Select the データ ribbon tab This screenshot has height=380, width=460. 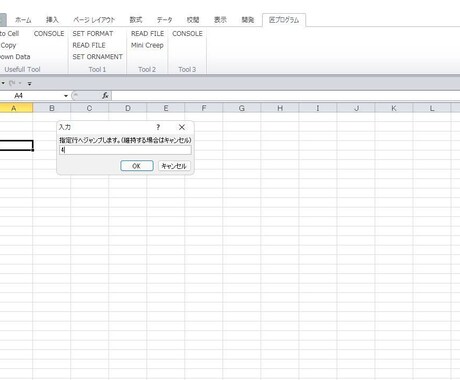tap(165, 20)
